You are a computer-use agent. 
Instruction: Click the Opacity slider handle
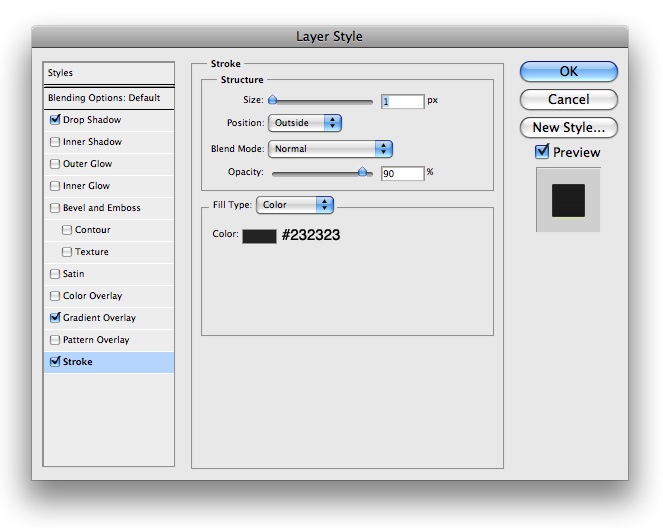(x=362, y=172)
